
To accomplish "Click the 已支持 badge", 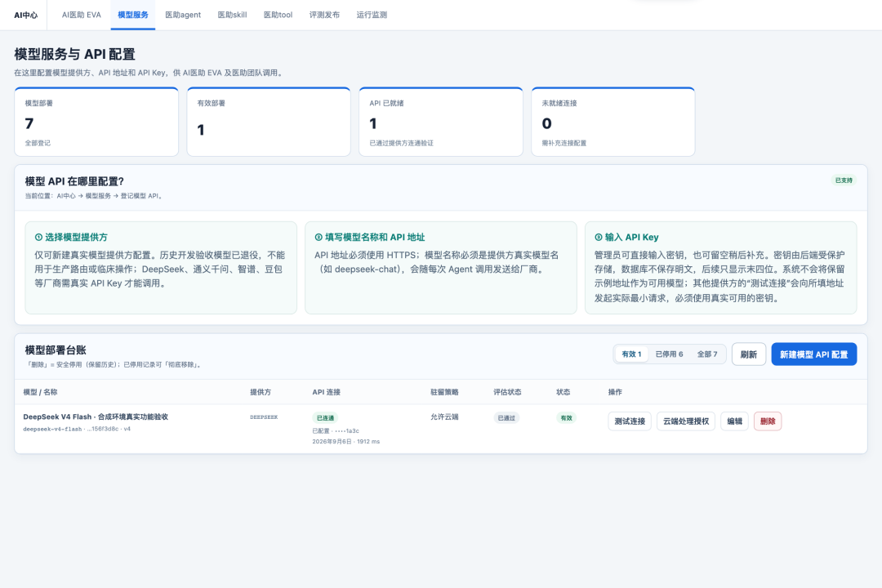I will click(x=844, y=180).
